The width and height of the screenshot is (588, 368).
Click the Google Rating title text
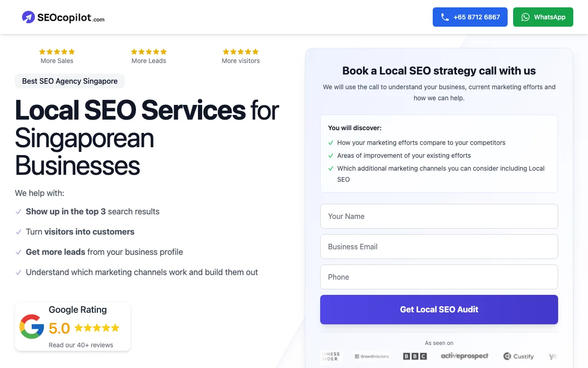tap(78, 310)
